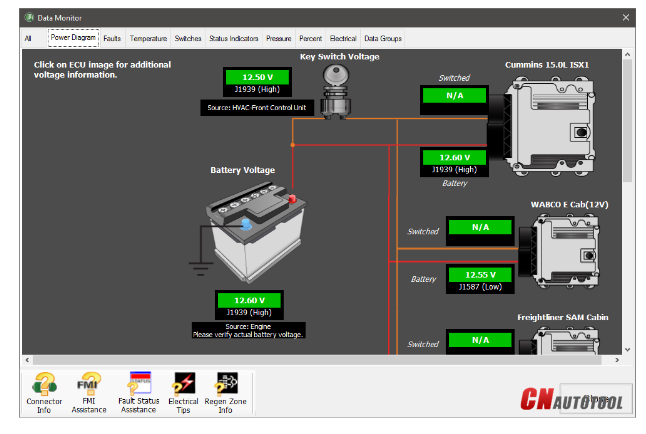Click the Source: Engine battery note

tap(248, 330)
